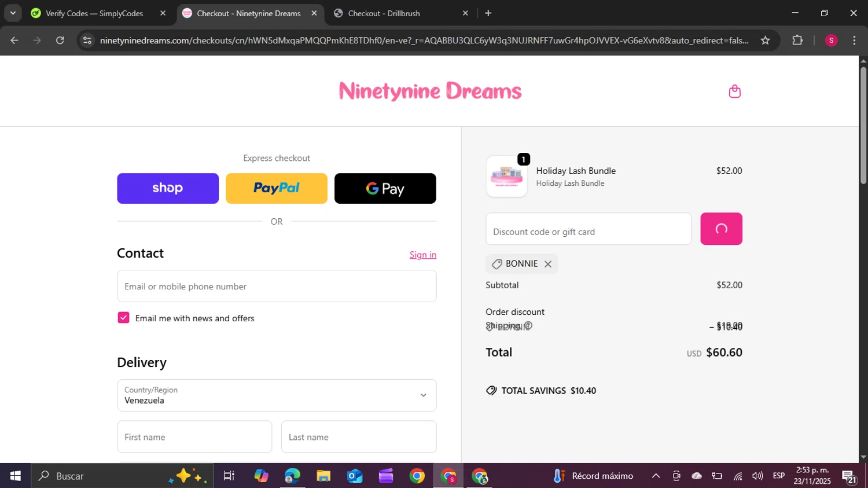The image size is (868, 488).
Task: Show hidden system tray icons
Action: 656,476
